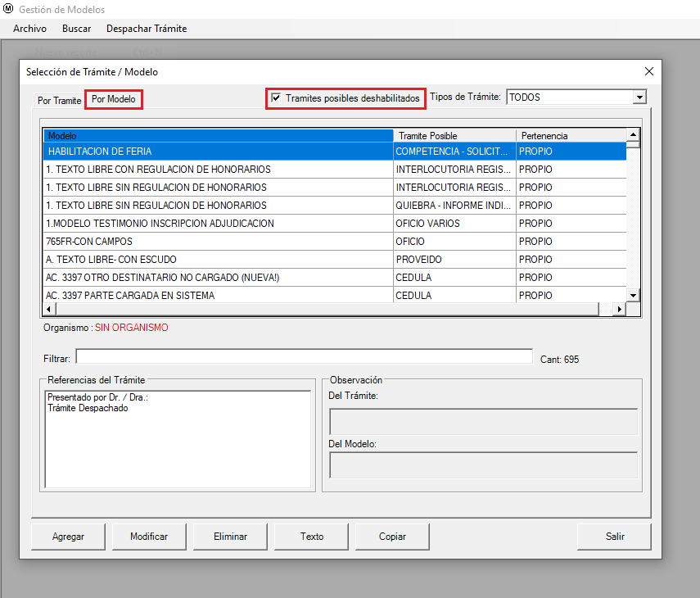The height and width of the screenshot is (598, 700).
Task: Close the Selección de Trámite dialog
Action: tap(649, 71)
